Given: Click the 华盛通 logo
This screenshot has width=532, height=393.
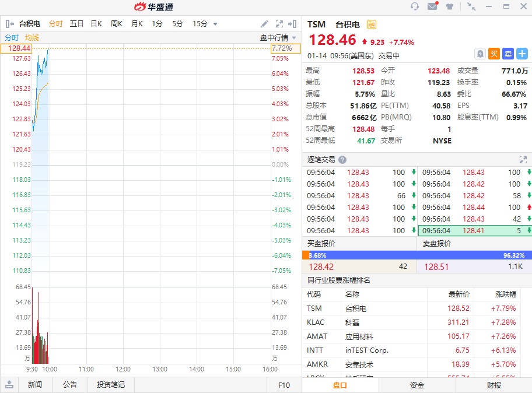Looking at the screenshot, I should point(153,7).
